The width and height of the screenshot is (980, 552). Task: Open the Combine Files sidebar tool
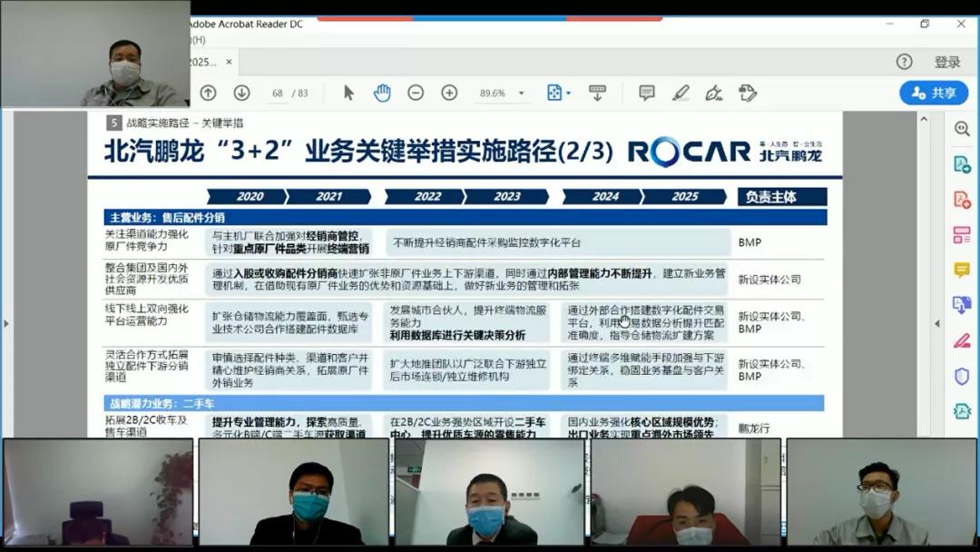coord(962,305)
